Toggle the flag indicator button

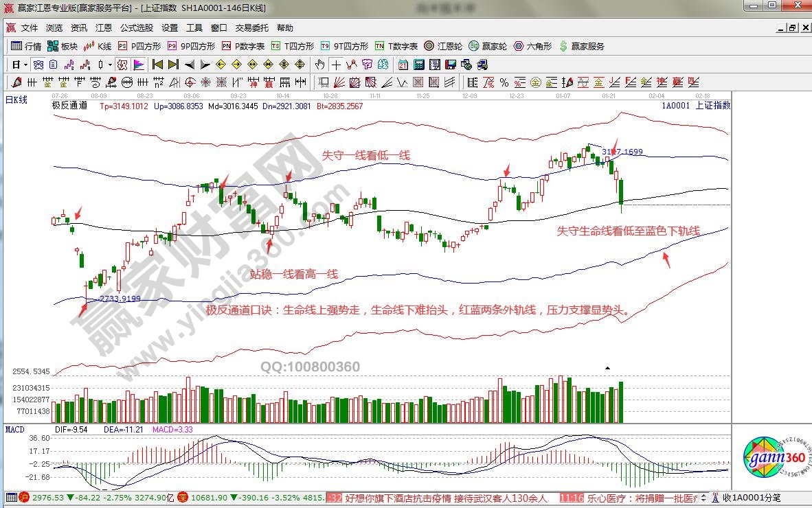[139, 65]
